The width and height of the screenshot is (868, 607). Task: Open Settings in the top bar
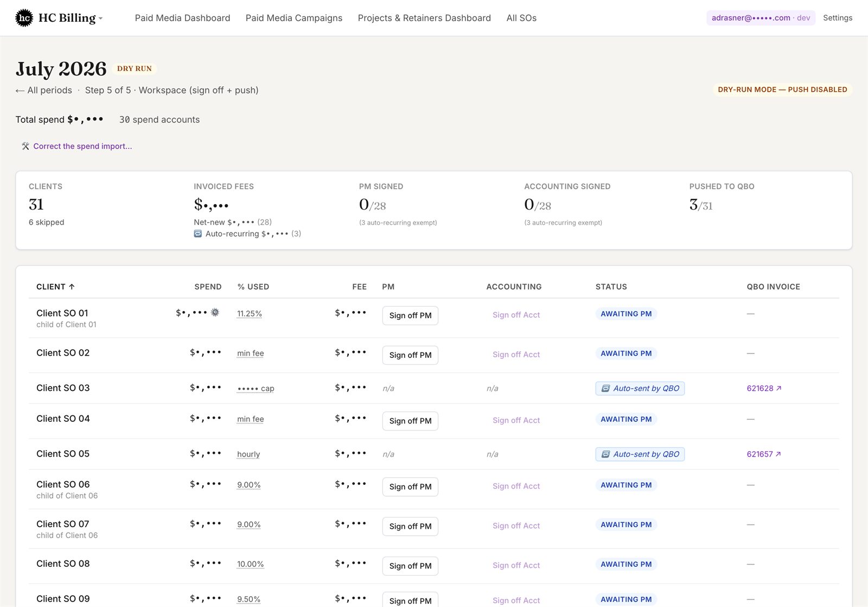838,18
